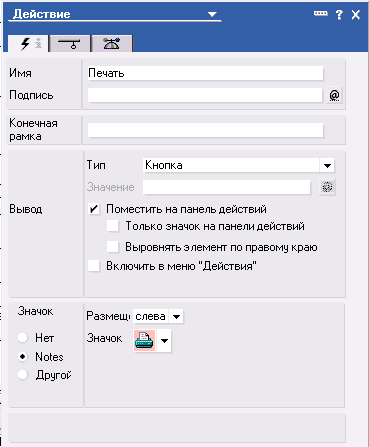Viewport: 369px width, 447px height.
Task: Click the Вывод section label
Action: coord(26,209)
